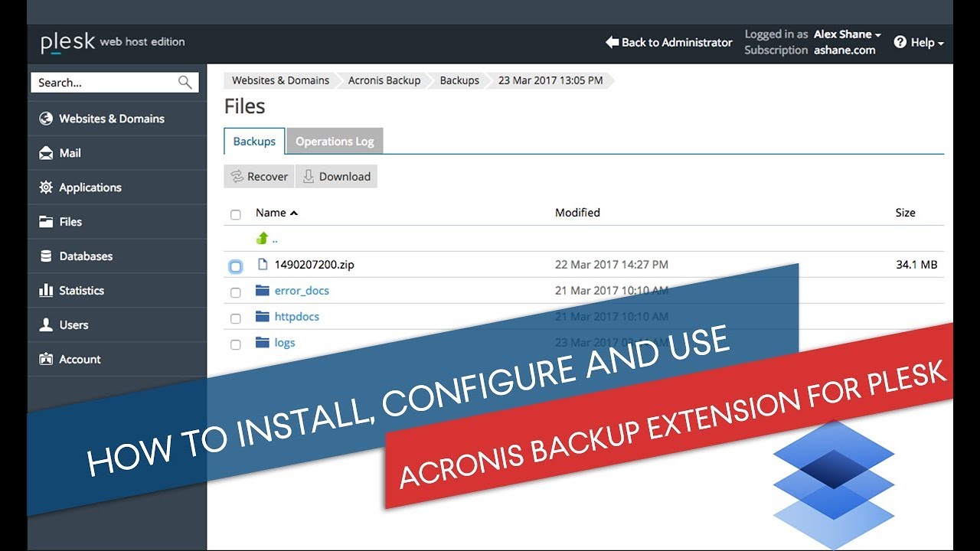
Task: Click the Help question mark icon
Action: 900,42
